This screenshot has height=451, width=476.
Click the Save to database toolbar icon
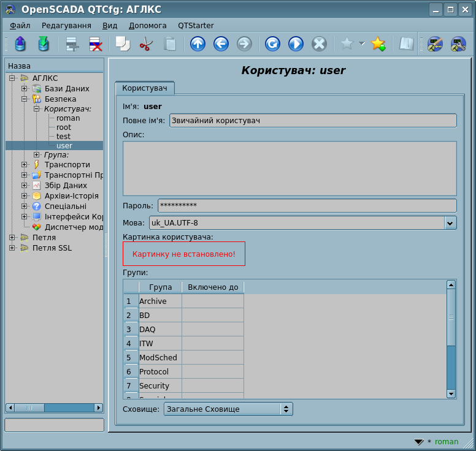tap(43, 44)
